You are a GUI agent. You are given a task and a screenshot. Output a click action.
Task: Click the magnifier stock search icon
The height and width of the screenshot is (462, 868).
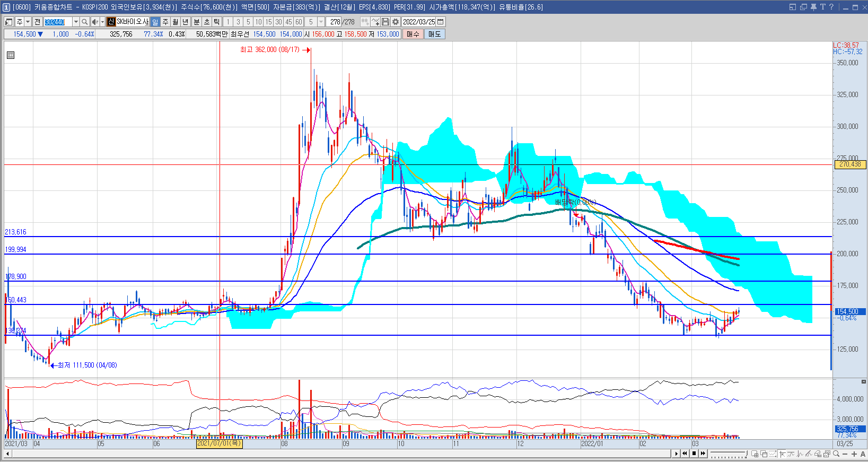click(x=84, y=22)
